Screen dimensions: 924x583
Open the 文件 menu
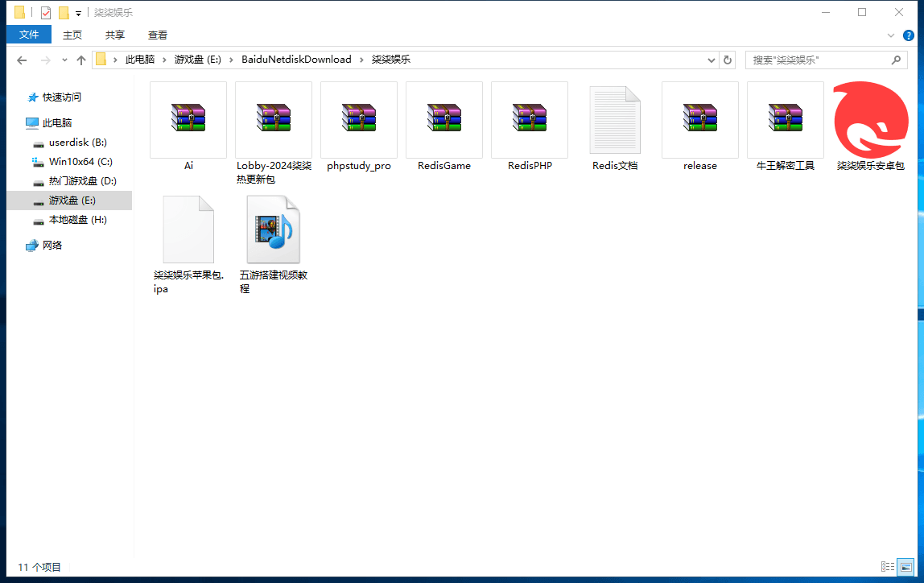click(29, 35)
